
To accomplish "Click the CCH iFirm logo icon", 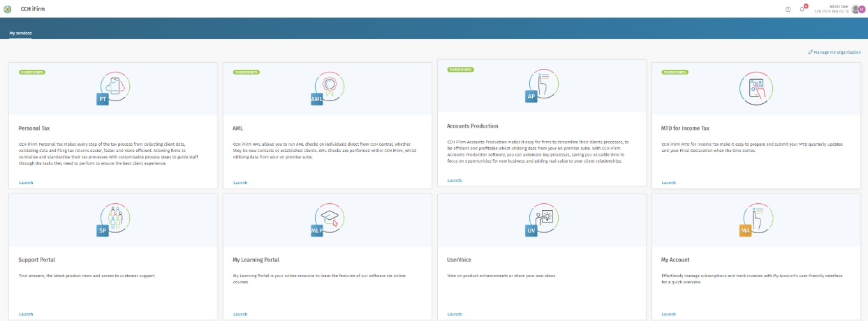I will coord(8,9).
